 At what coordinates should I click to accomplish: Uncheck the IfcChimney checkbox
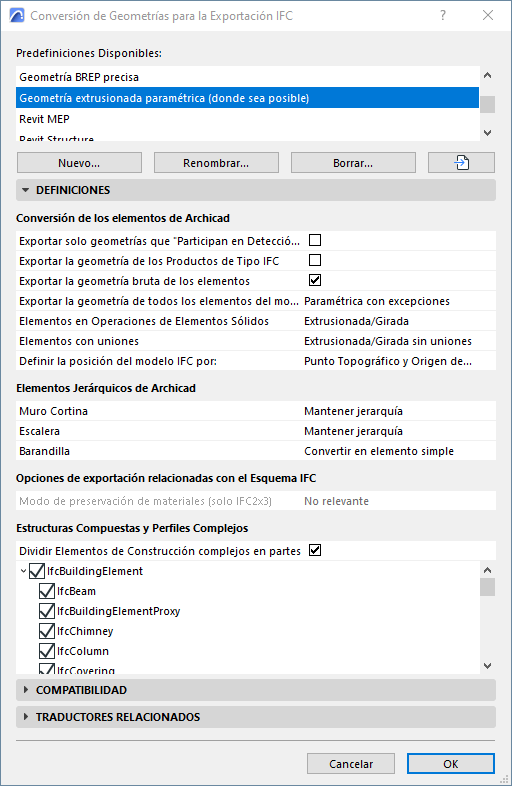(47, 631)
